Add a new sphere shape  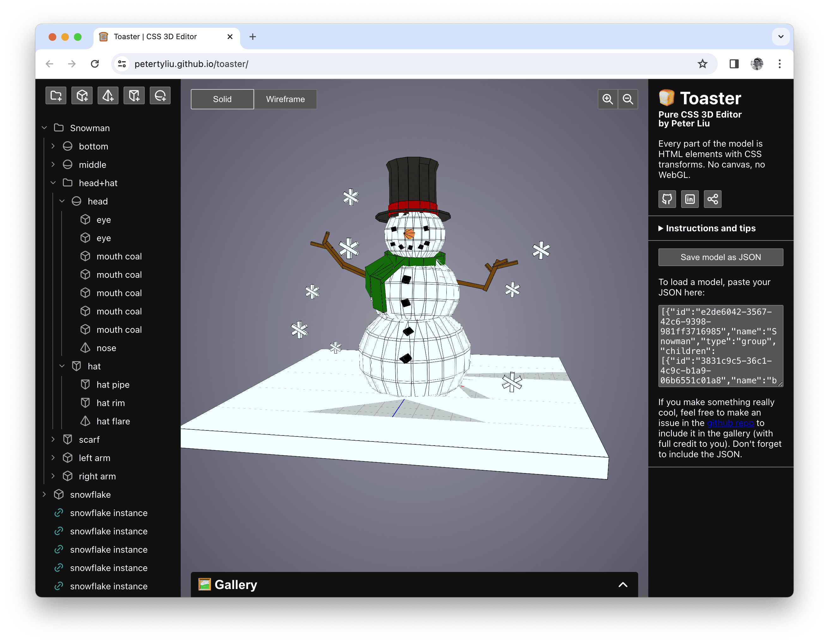coord(160,95)
